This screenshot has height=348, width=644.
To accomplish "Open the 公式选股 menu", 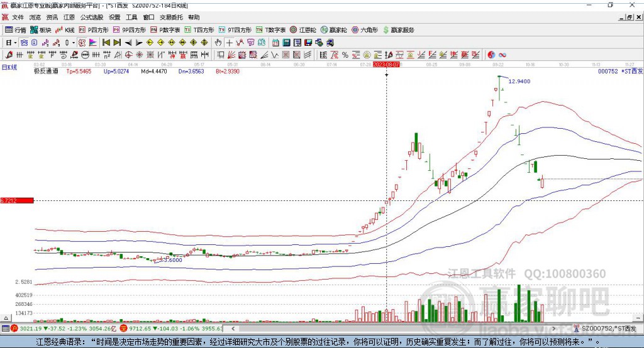I will pos(92,17).
